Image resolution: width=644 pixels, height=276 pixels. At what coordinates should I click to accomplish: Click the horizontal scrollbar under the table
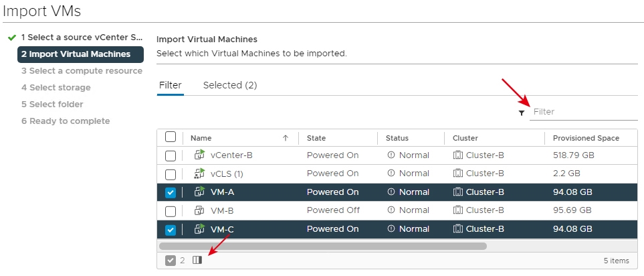[x=322, y=246]
